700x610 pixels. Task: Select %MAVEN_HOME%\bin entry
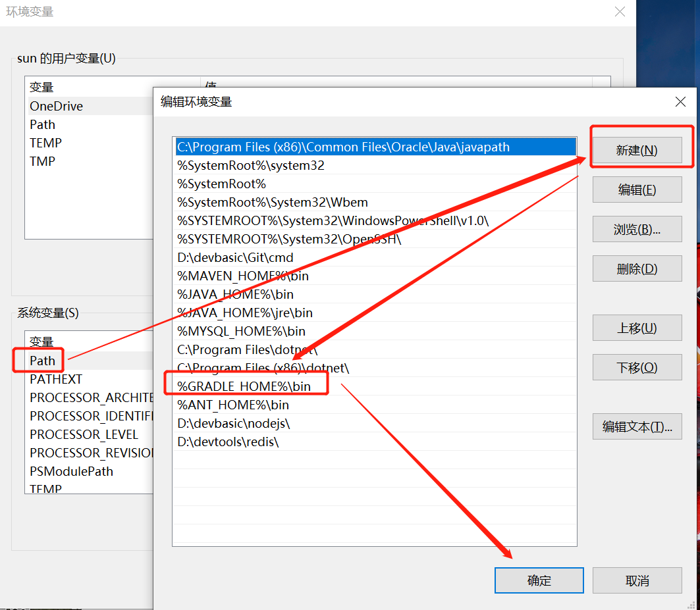click(375, 276)
